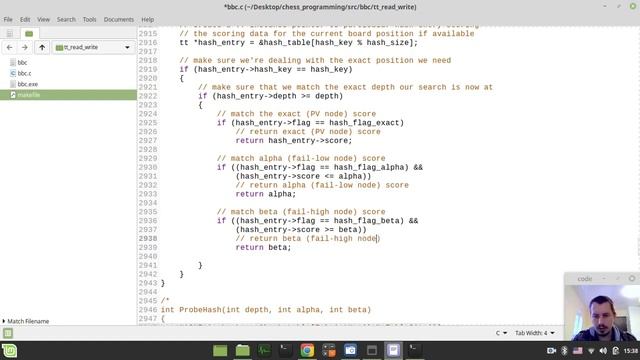Open the Tab Width dropdown

click(535, 333)
